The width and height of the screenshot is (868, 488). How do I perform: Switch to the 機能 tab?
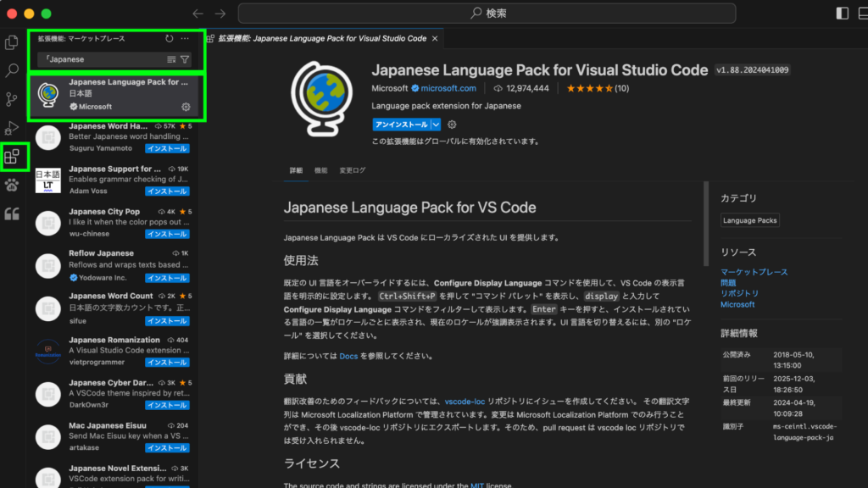coord(321,170)
